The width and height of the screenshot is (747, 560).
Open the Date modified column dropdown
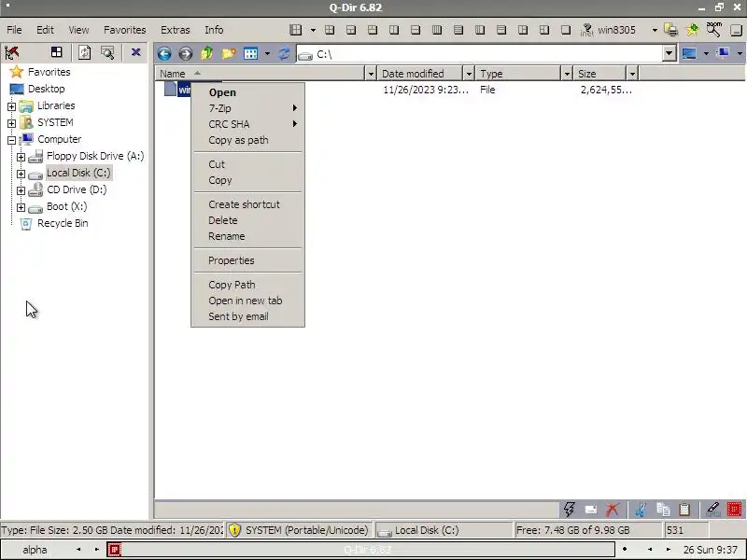[x=469, y=74]
